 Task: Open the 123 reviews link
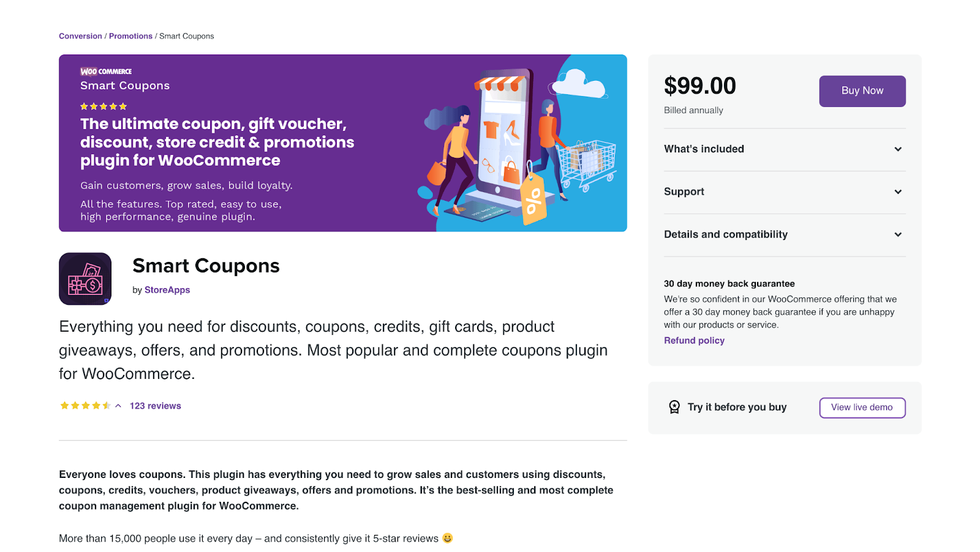point(156,406)
